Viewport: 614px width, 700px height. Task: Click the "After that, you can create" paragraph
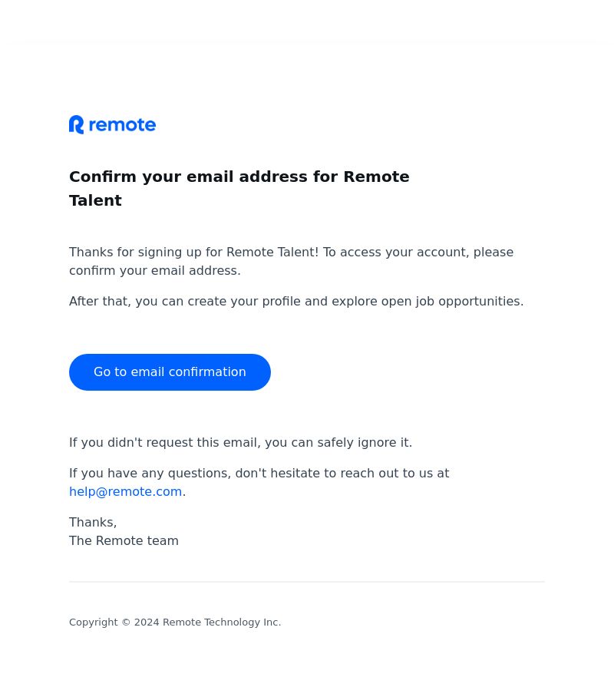(x=296, y=302)
